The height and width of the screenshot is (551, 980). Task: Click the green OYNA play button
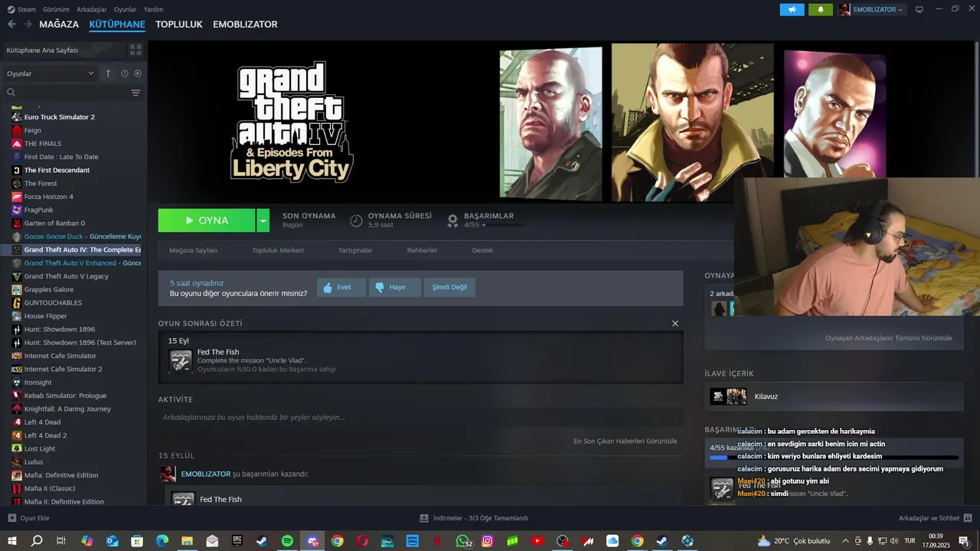(207, 220)
